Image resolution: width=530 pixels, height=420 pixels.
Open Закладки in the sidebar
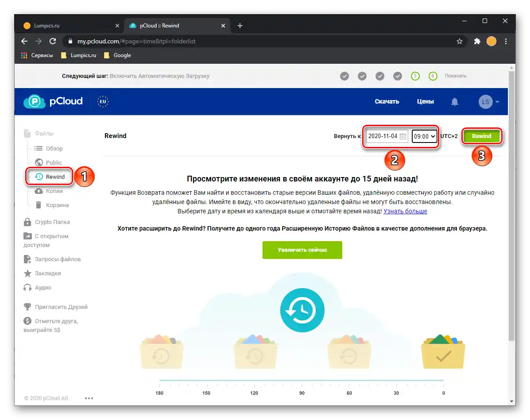[42, 274]
